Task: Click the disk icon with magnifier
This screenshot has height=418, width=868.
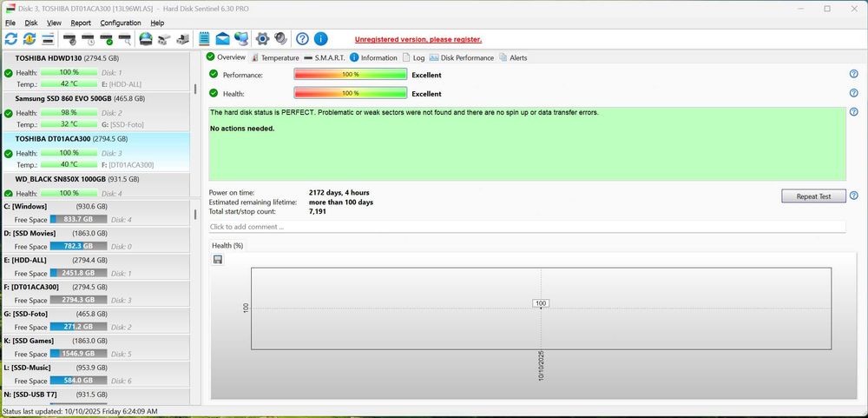Action: [125, 39]
